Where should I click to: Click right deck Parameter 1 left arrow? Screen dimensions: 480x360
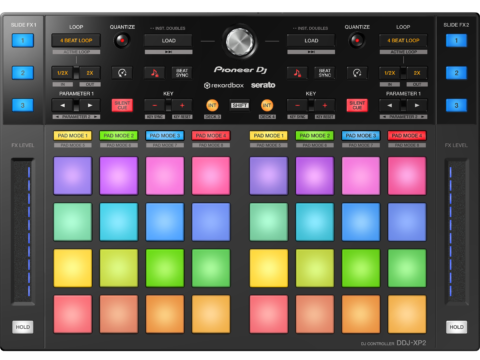(390, 105)
